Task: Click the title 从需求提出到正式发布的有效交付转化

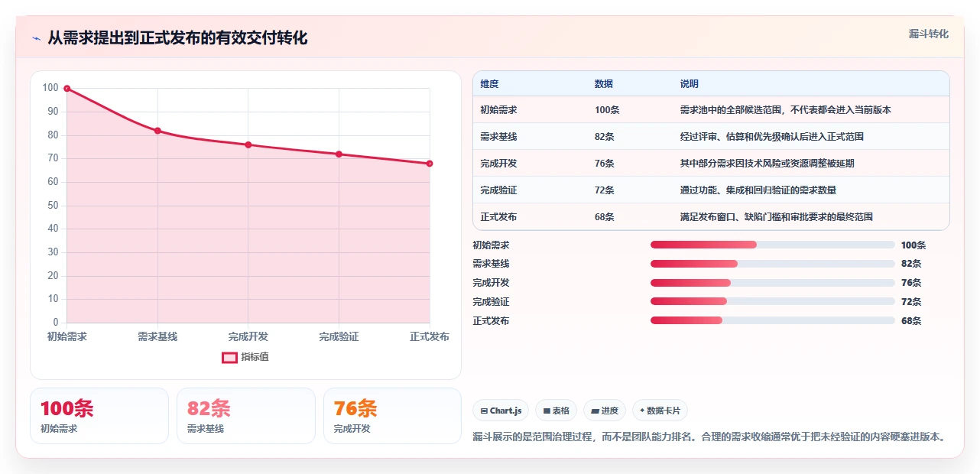Action: pos(177,38)
